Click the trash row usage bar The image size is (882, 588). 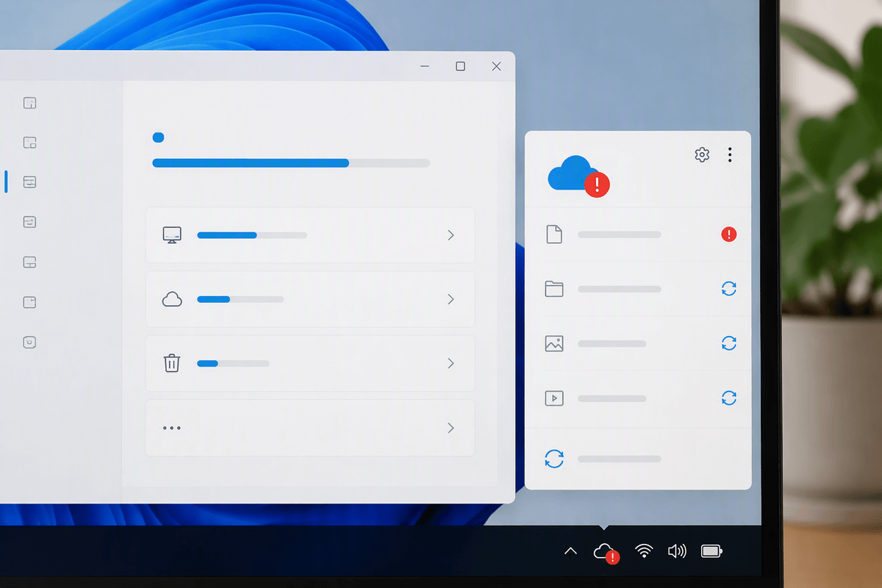pos(233,363)
